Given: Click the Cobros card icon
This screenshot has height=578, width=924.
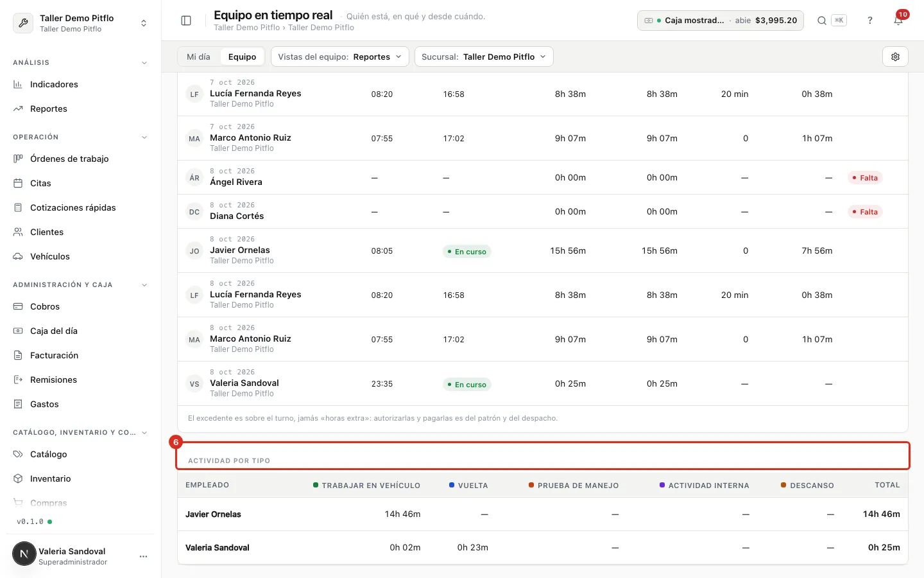Looking at the screenshot, I should [18, 306].
